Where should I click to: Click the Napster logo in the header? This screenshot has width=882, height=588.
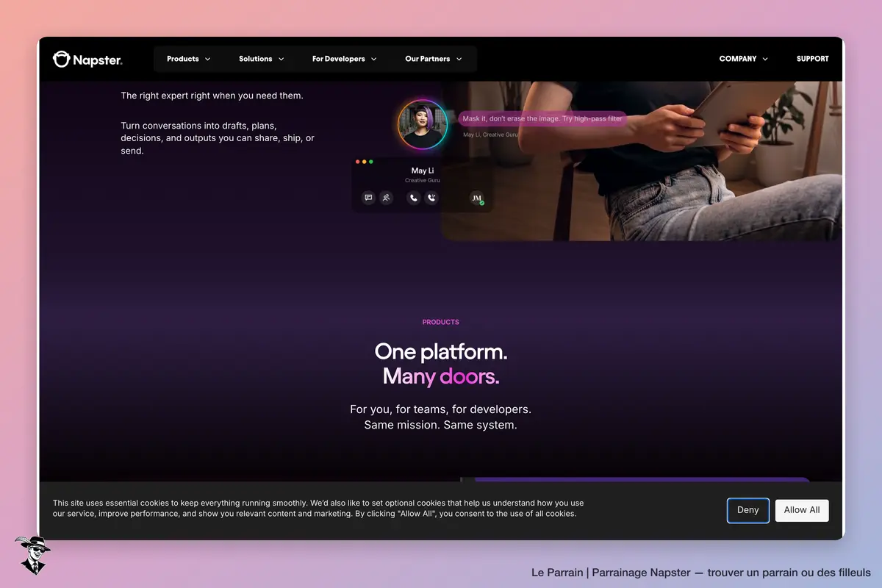click(x=87, y=60)
